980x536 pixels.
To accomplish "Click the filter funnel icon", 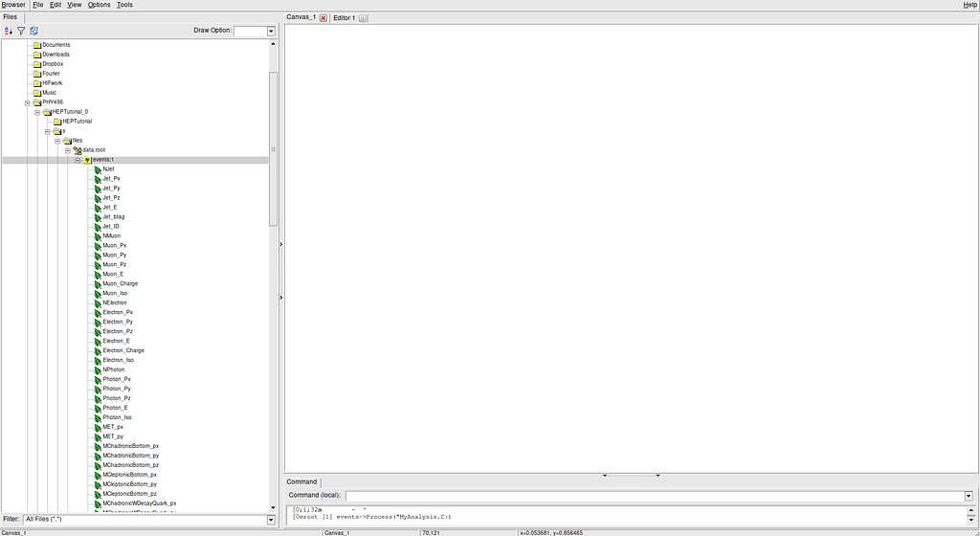I will [x=21, y=31].
